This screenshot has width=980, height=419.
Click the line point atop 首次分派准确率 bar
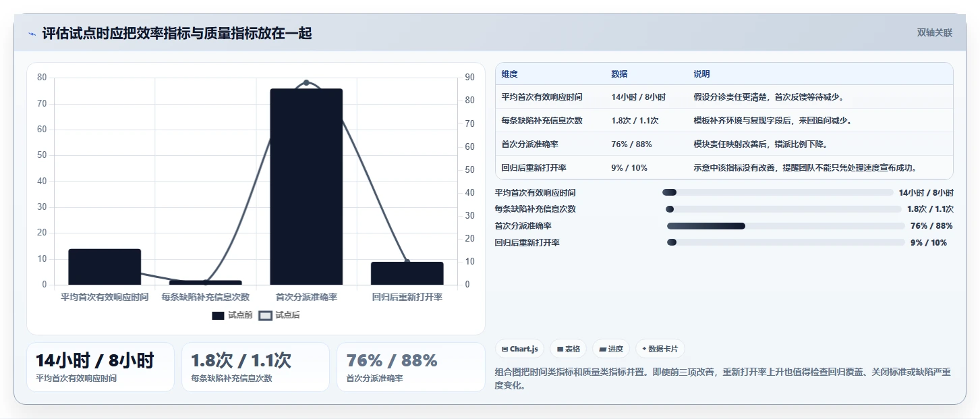(306, 82)
